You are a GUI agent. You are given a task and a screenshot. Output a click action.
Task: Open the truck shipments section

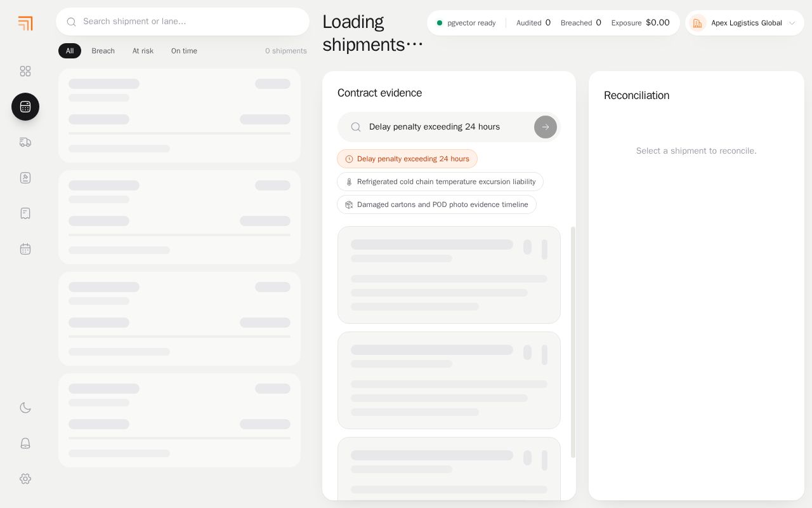tap(25, 142)
